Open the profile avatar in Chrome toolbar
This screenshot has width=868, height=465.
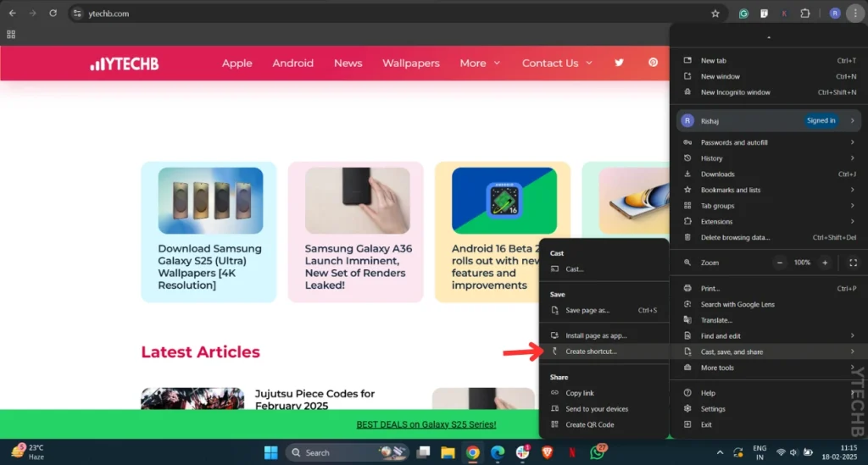click(x=835, y=14)
